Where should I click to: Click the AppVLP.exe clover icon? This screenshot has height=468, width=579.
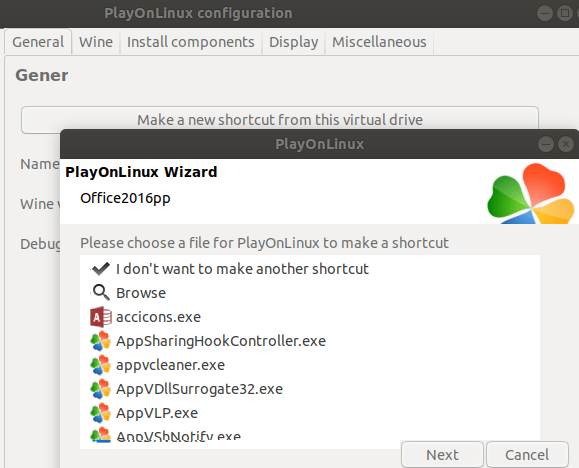100,413
